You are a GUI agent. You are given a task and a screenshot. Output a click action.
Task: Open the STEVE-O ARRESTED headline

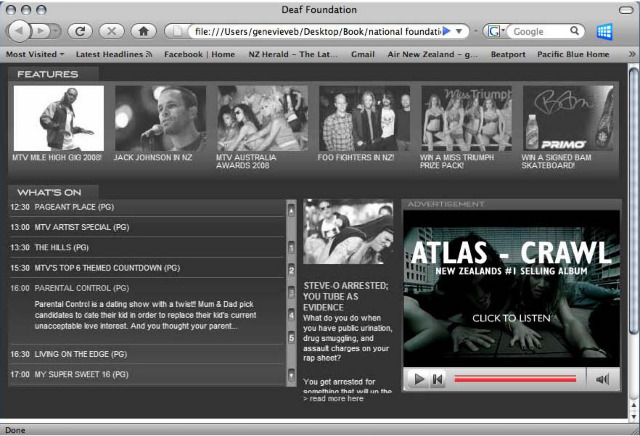coord(346,297)
